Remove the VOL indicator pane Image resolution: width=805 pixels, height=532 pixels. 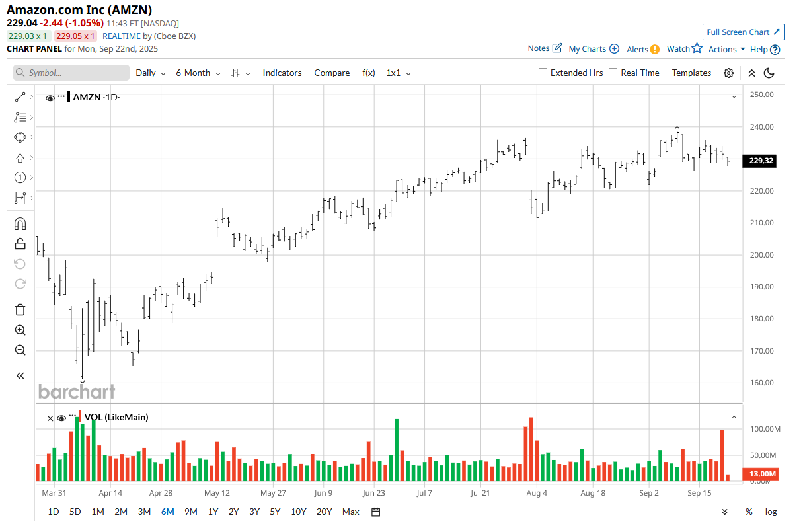click(x=50, y=418)
